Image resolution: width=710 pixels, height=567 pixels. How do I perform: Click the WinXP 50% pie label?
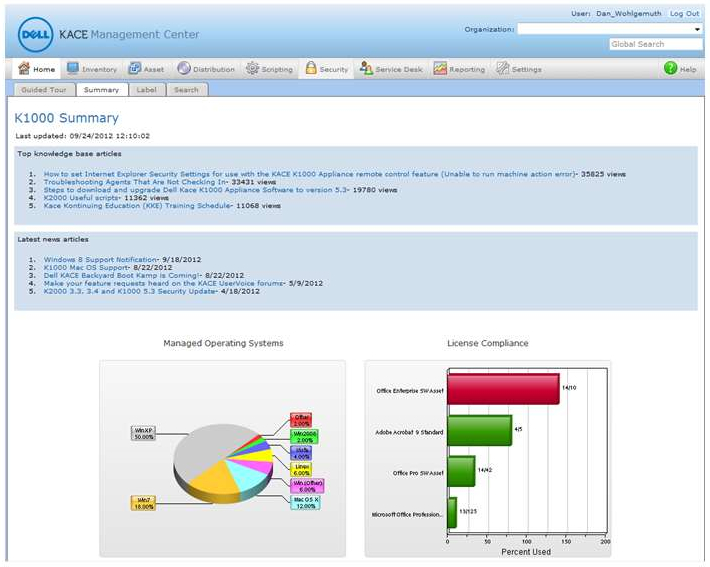click(x=144, y=433)
